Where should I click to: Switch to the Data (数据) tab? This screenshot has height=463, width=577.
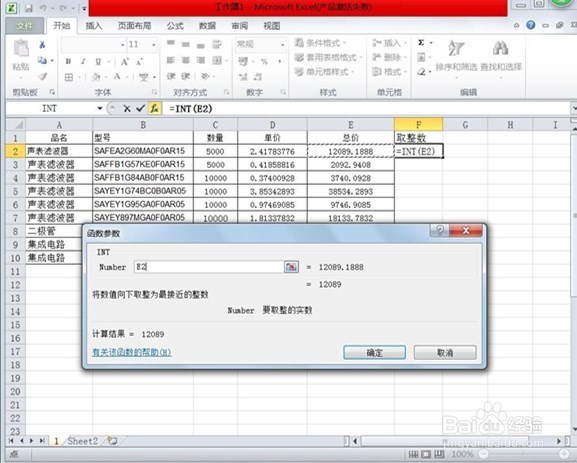tap(208, 26)
